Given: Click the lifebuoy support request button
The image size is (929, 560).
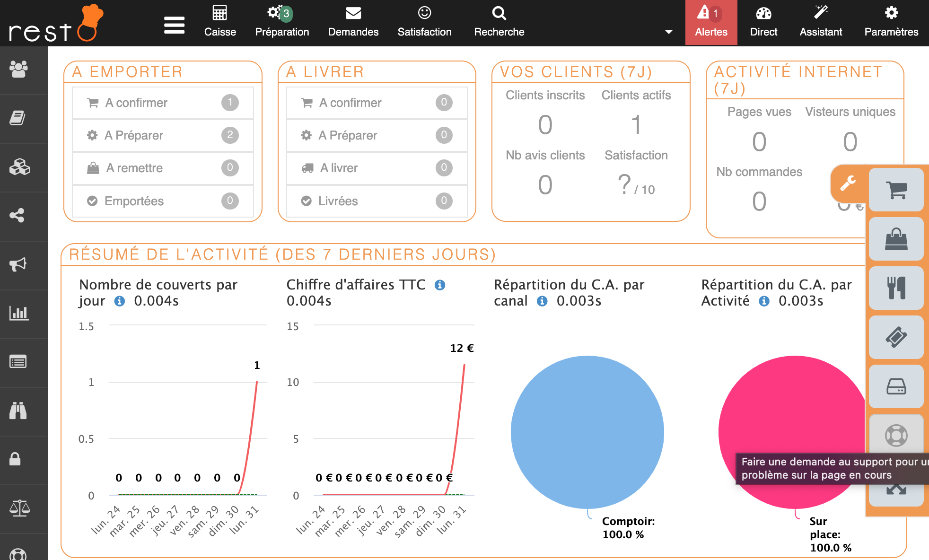Looking at the screenshot, I should (896, 435).
